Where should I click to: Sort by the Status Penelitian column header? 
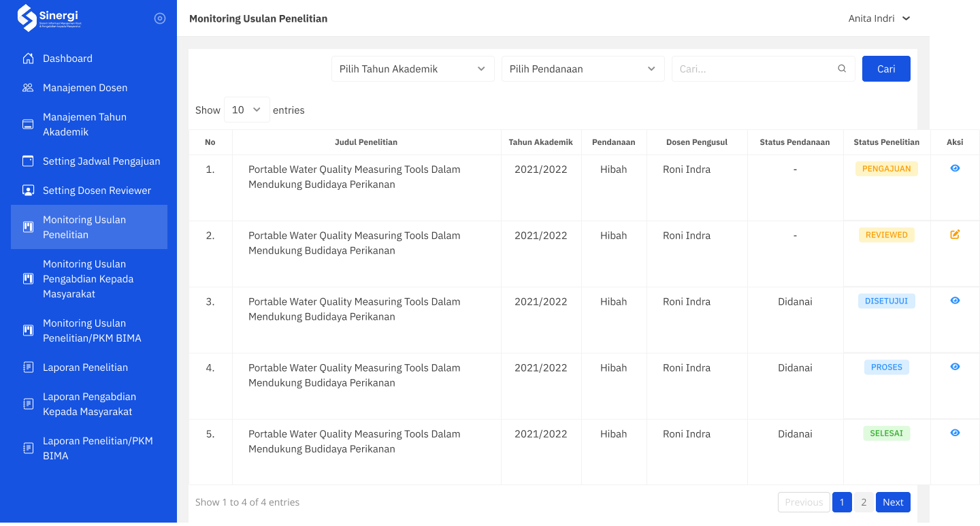(886, 142)
